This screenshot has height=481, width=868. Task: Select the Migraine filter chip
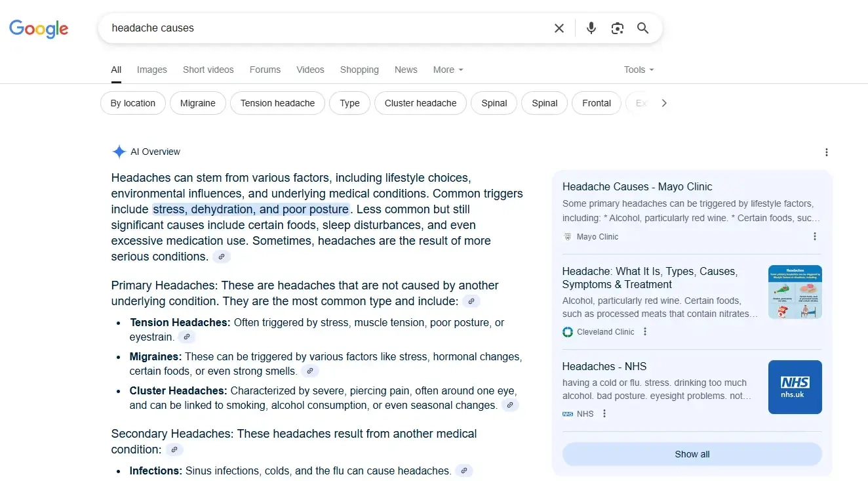coord(198,103)
